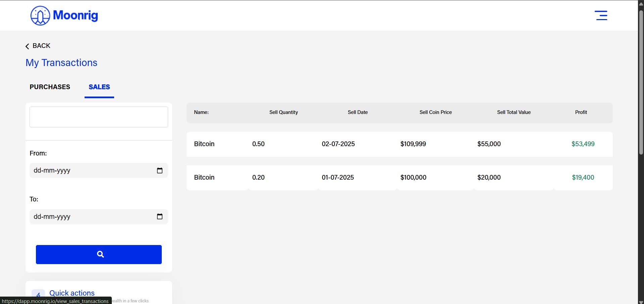The height and width of the screenshot is (304, 644).
Task: Click the blue magnifier search button
Action: (99, 254)
